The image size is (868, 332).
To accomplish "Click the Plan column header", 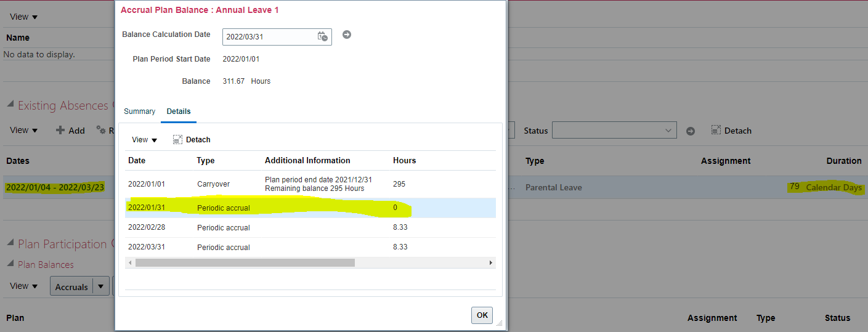I will pyautogui.click(x=15, y=318).
